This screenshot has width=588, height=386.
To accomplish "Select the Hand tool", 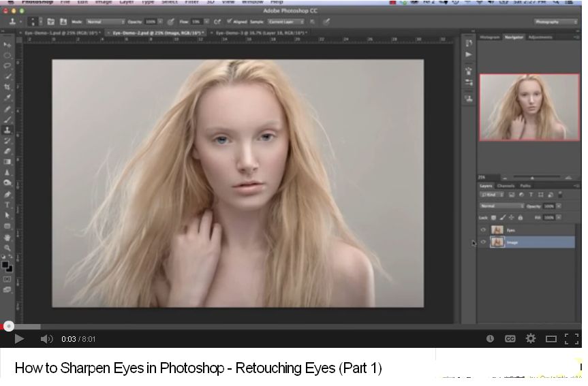I will point(7,237).
